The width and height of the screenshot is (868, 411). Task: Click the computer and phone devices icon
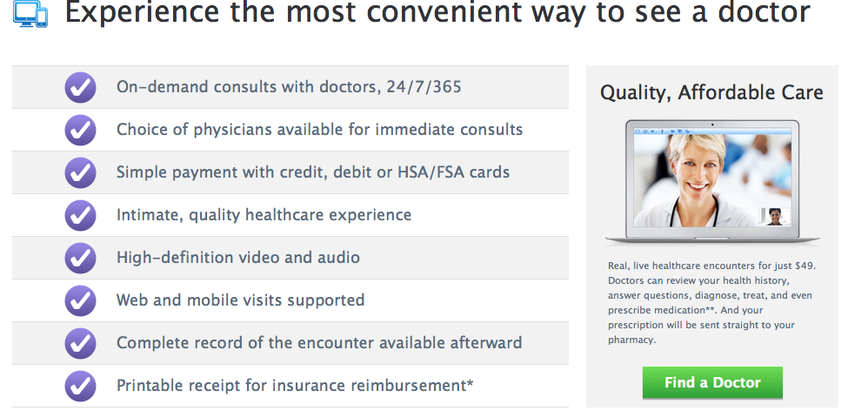click(x=30, y=14)
